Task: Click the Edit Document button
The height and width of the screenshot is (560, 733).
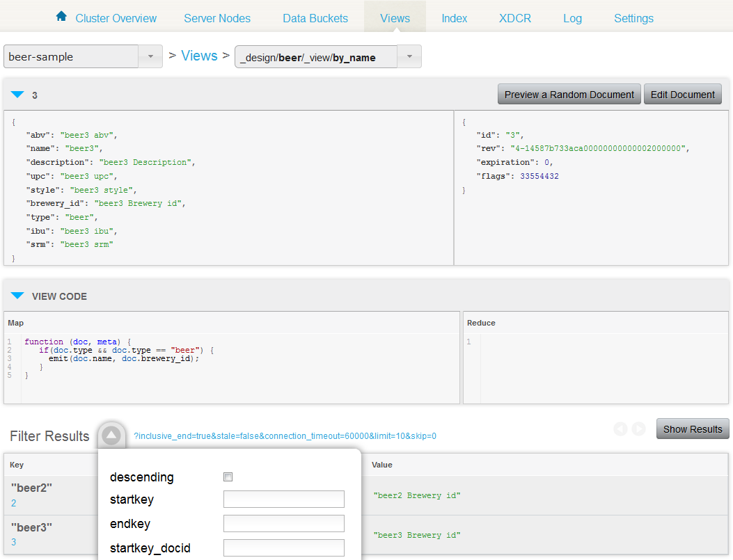Action: (682, 95)
